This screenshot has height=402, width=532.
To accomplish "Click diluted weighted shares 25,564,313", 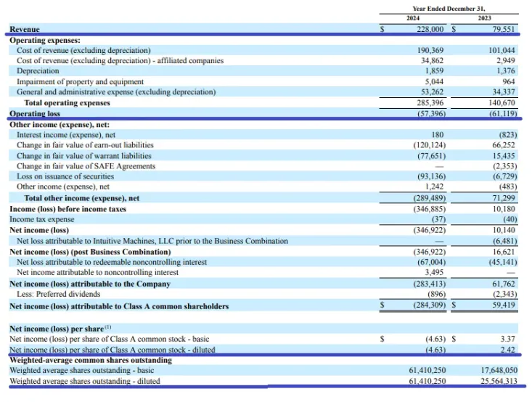I will click(x=499, y=381).
